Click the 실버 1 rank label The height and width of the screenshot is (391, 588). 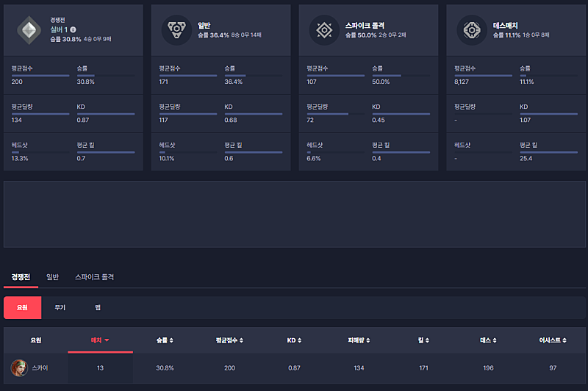point(60,29)
